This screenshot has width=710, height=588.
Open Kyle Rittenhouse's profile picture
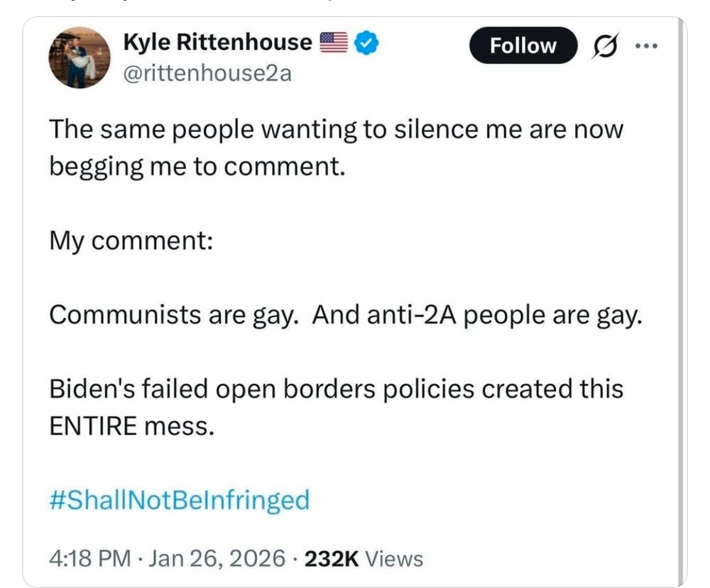tap(80, 58)
